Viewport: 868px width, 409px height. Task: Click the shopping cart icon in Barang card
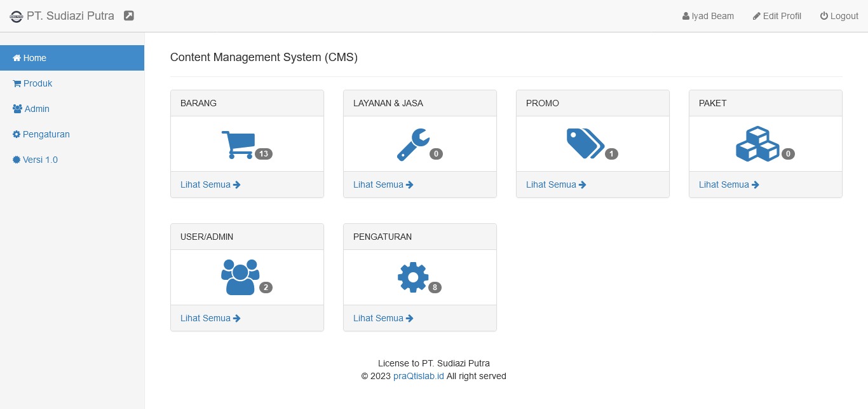(238, 144)
